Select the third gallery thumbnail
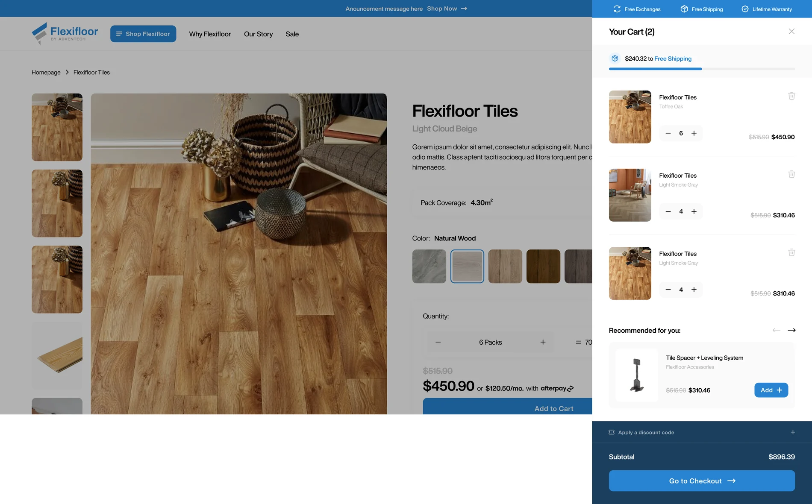Image resolution: width=812 pixels, height=504 pixels. point(57,279)
